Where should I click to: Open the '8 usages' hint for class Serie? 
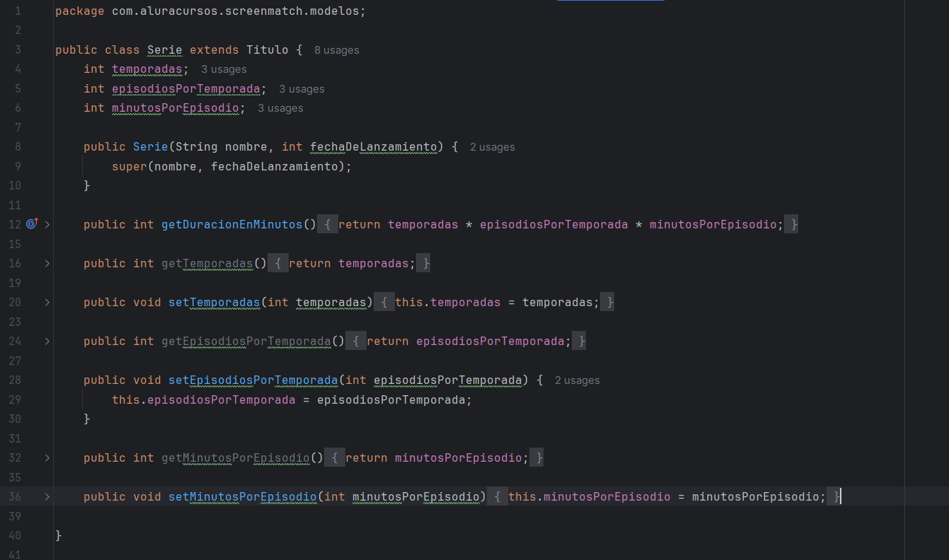[336, 50]
